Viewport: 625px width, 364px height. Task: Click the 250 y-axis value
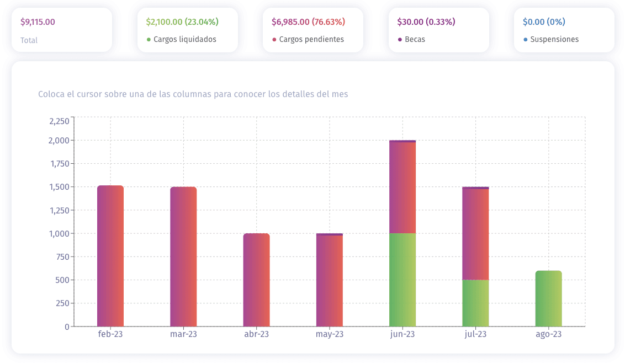tap(62, 303)
